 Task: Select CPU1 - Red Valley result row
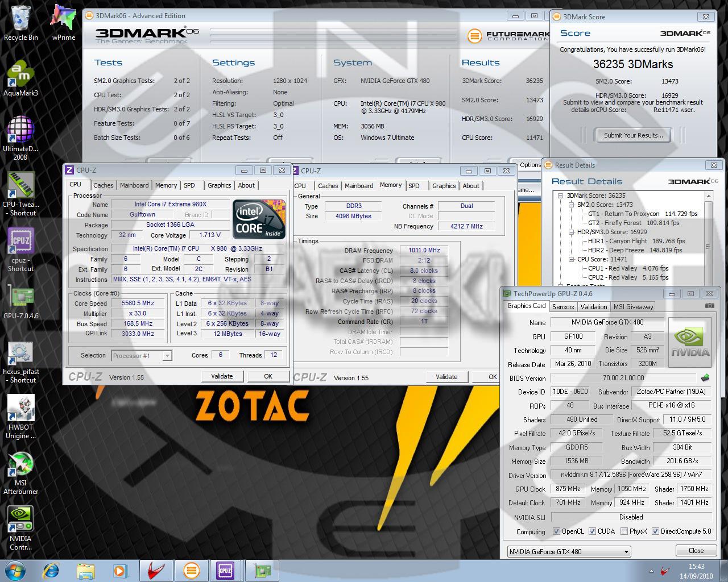pos(628,268)
